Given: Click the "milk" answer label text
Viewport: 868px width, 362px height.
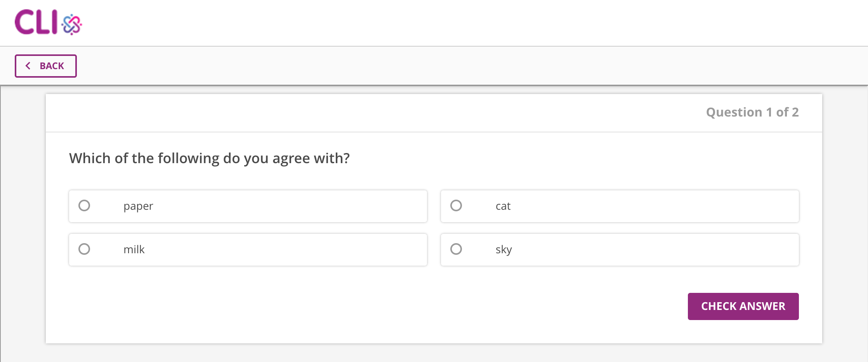Looking at the screenshot, I should 134,249.
